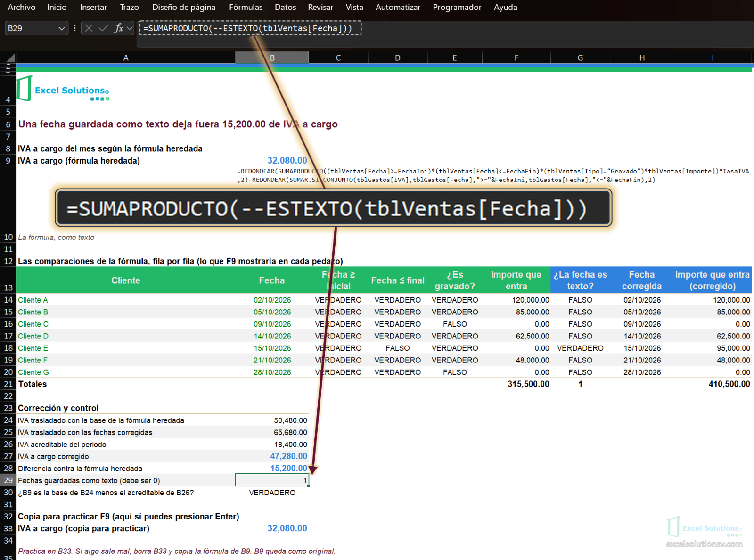754x560 pixels.
Task: Select column F header
Action: pyautogui.click(x=516, y=58)
